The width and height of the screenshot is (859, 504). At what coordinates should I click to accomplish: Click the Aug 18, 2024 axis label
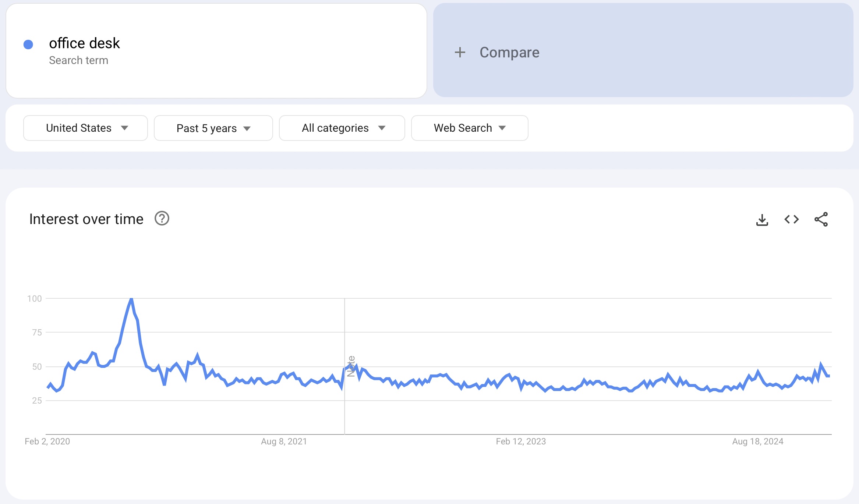tap(758, 441)
